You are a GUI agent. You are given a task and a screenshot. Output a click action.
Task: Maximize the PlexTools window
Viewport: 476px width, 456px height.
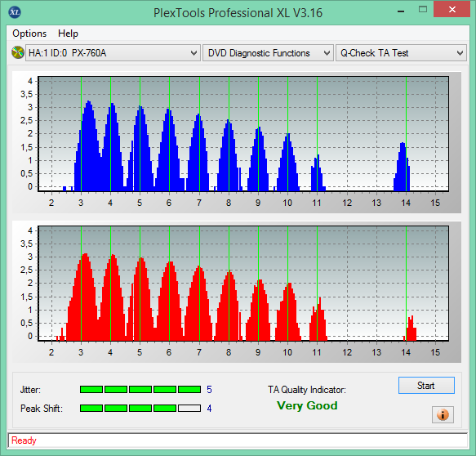coord(423,10)
